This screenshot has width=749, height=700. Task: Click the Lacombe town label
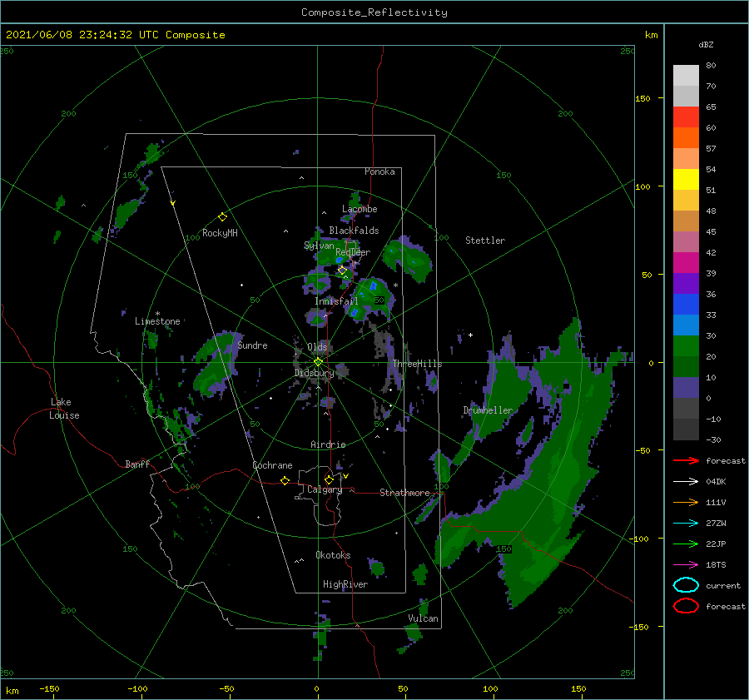pyautogui.click(x=360, y=209)
